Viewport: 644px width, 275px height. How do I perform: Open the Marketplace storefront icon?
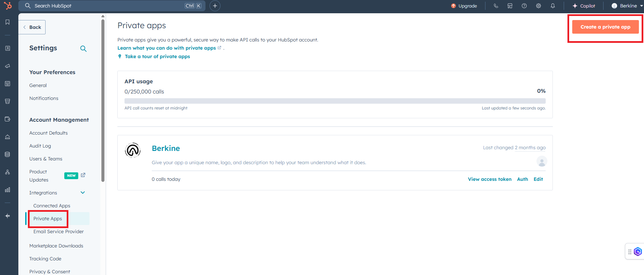tap(510, 6)
